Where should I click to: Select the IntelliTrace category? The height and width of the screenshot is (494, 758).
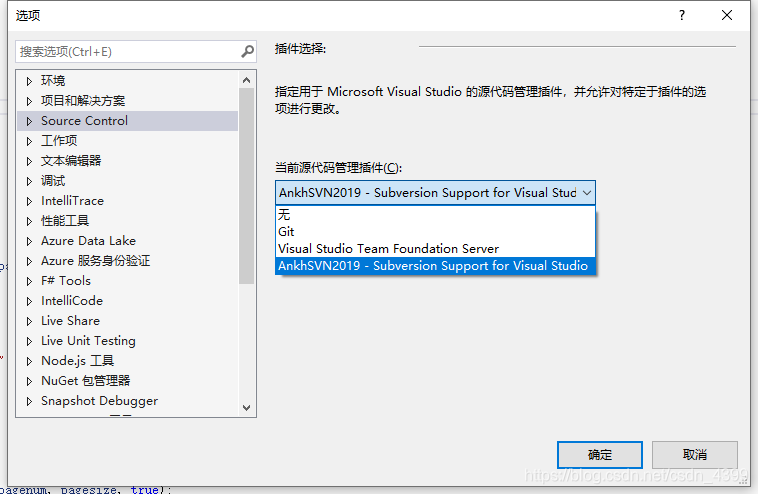[72, 201]
